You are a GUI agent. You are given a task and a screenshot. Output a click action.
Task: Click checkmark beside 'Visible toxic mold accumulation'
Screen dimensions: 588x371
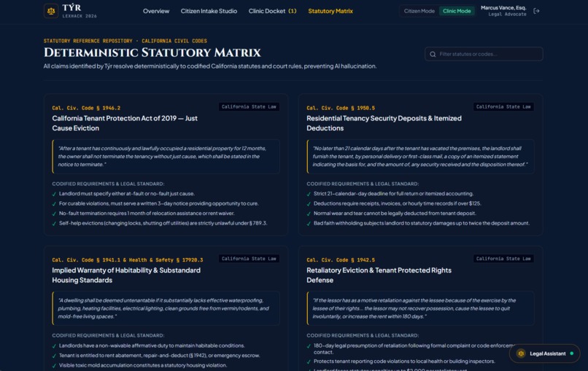54,365
